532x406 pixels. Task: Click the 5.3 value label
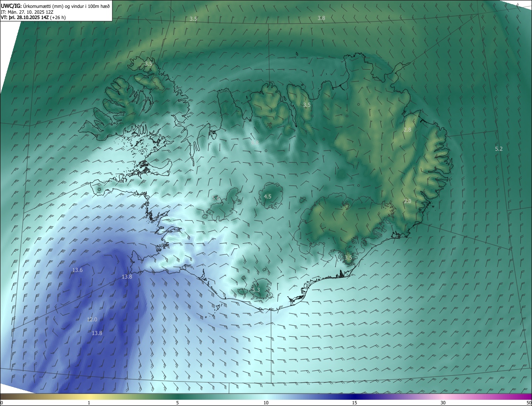(256, 290)
